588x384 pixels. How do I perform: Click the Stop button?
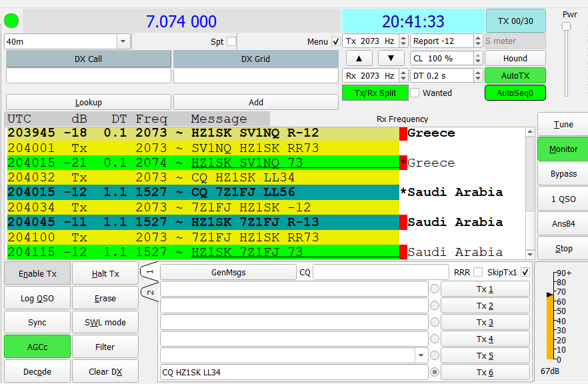pos(563,248)
